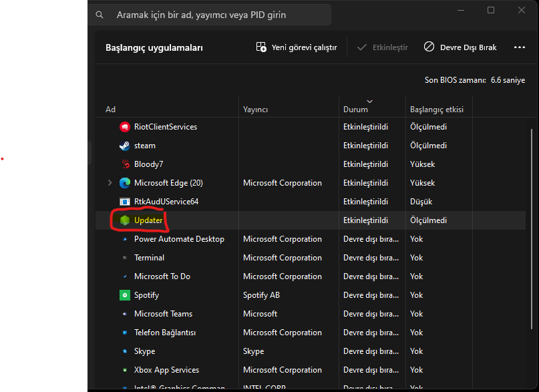Click the sort chevron above Durum
This screenshot has width=539, height=392.
[369, 102]
